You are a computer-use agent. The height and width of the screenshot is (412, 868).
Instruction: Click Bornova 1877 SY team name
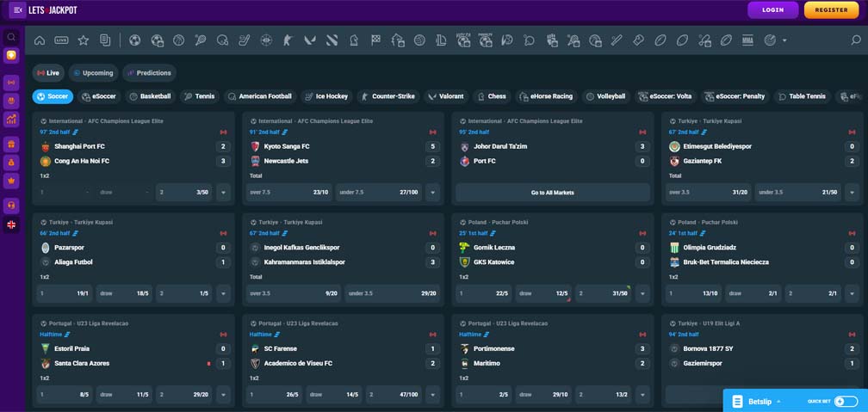pos(706,349)
